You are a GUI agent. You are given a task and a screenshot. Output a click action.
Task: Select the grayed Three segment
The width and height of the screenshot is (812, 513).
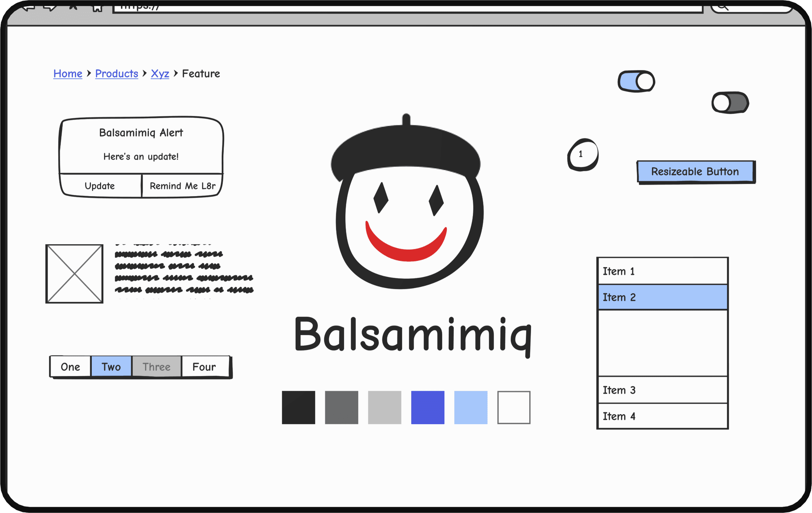(x=156, y=367)
